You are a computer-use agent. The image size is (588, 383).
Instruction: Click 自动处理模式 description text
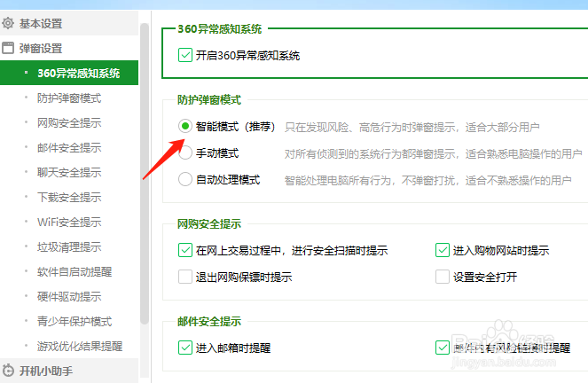point(427,181)
